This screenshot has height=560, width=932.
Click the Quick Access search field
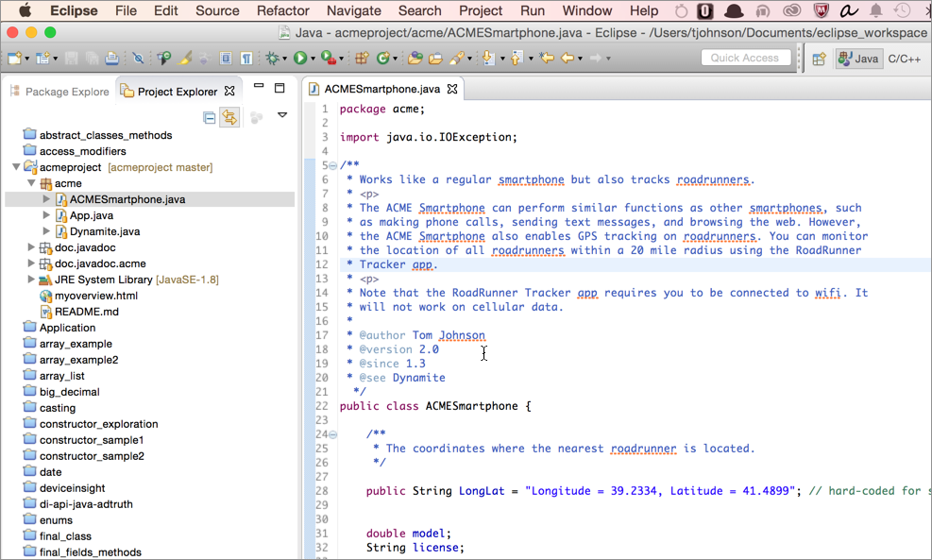745,59
